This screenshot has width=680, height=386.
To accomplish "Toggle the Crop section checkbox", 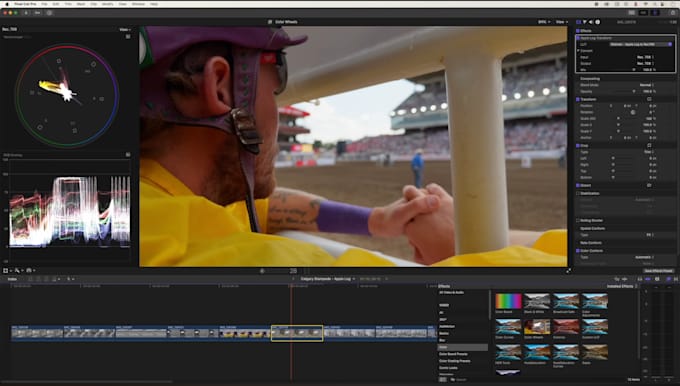I will coord(578,146).
